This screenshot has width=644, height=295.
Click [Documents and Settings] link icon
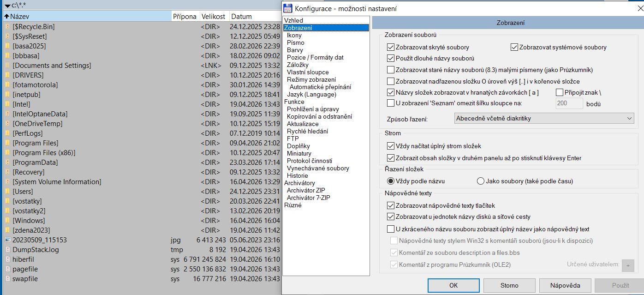tap(7, 66)
